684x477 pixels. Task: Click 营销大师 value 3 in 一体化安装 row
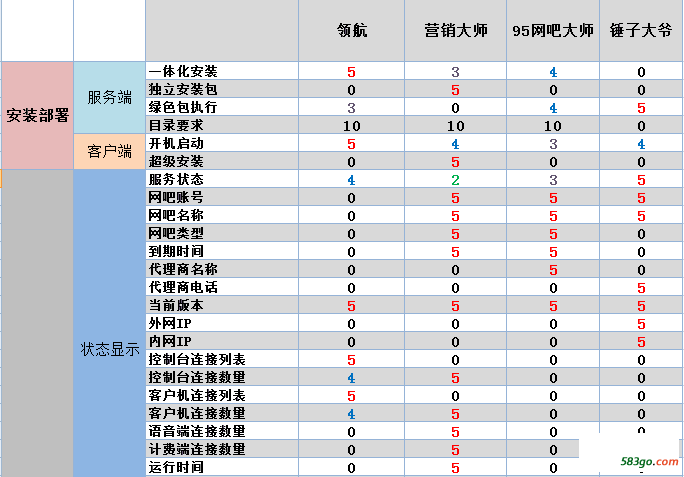[455, 72]
